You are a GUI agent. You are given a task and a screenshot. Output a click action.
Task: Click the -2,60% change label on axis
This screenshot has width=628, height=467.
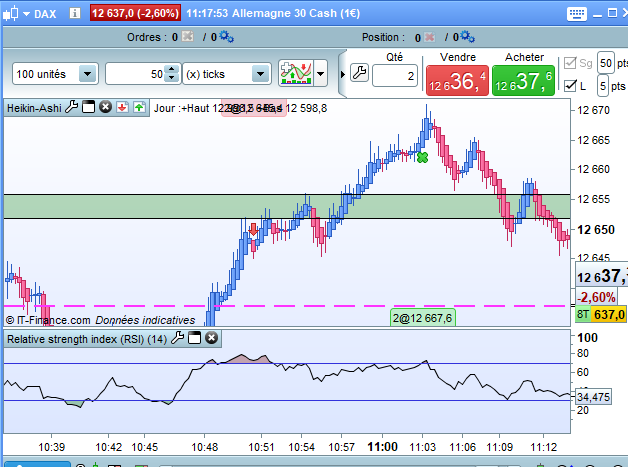[596, 297]
